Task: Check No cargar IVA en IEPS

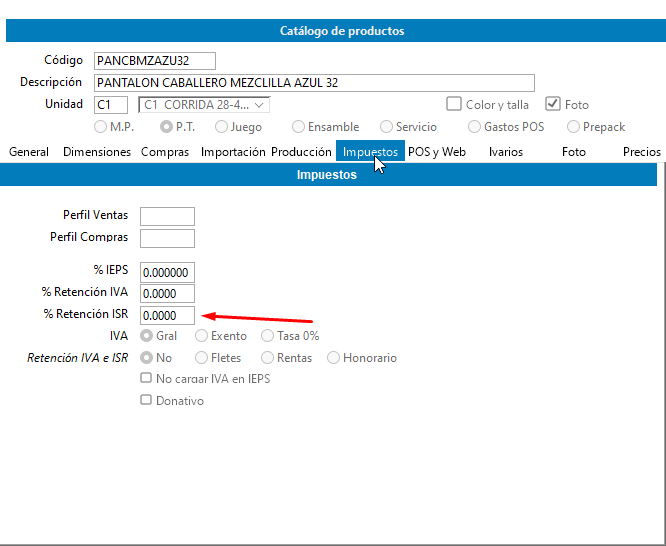Action: pyautogui.click(x=146, y=378)
